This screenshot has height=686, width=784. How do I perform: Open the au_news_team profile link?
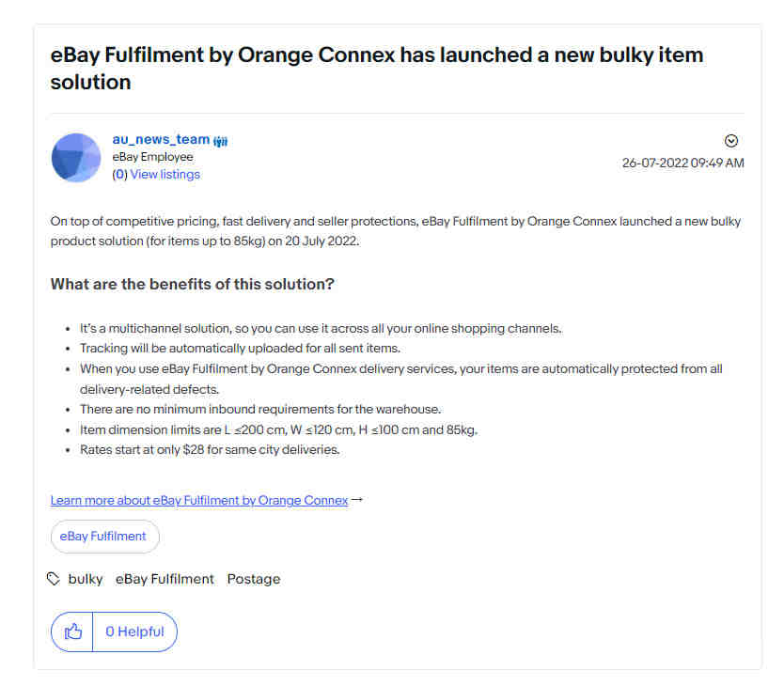point(161,139)
